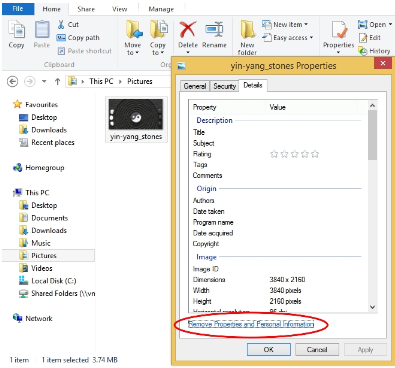Select Desktop under This PC

(38, 205)
